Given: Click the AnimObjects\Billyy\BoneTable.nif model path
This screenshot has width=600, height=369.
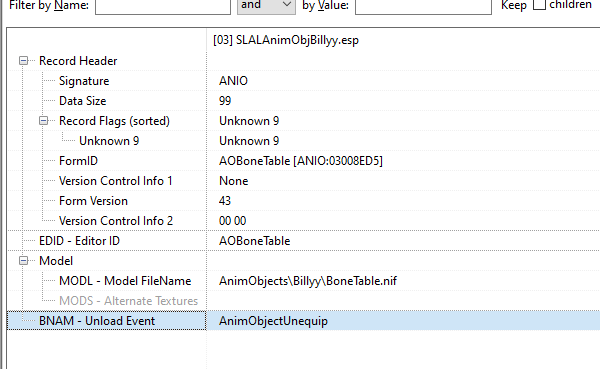Looking at the screenshot, I should click(308, 281).
